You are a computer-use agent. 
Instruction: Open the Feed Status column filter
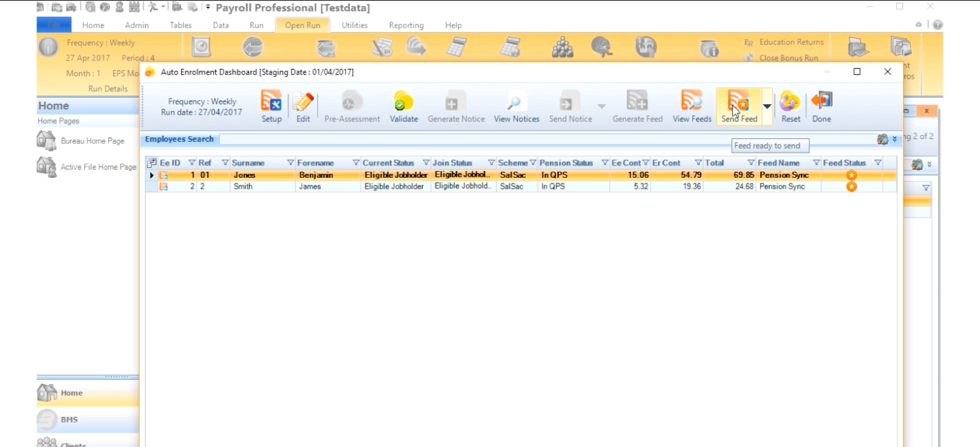tap(878, 163)
